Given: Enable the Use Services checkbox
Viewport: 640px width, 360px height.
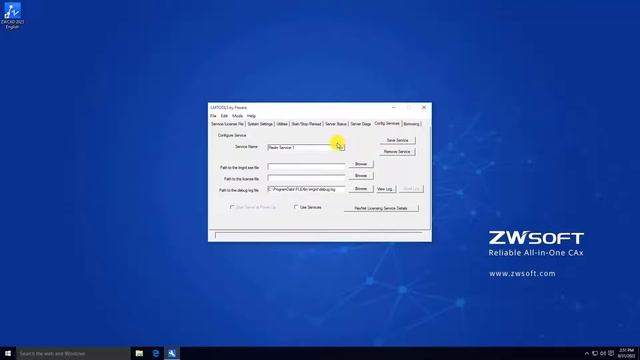Looking at the screenshot, I should (296, 207).
